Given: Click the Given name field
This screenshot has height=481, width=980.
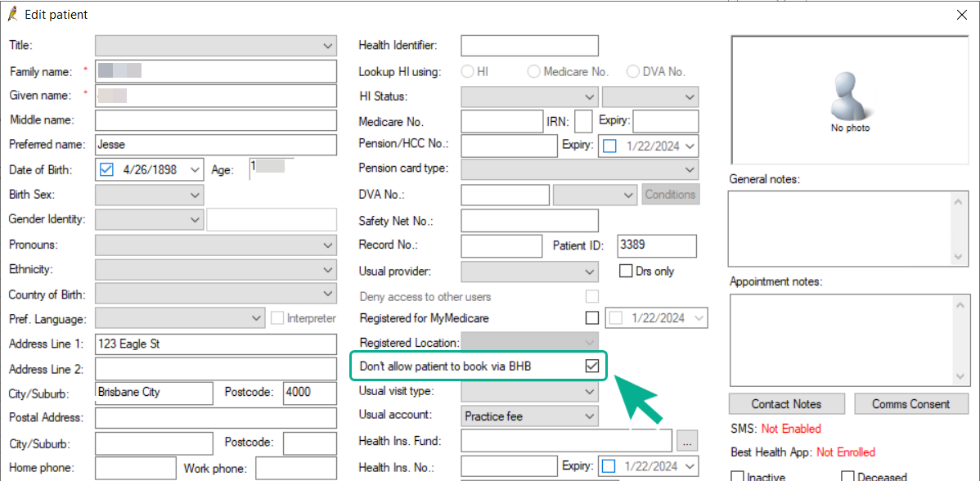Looking at the screenshot, I should click(216, 96).
